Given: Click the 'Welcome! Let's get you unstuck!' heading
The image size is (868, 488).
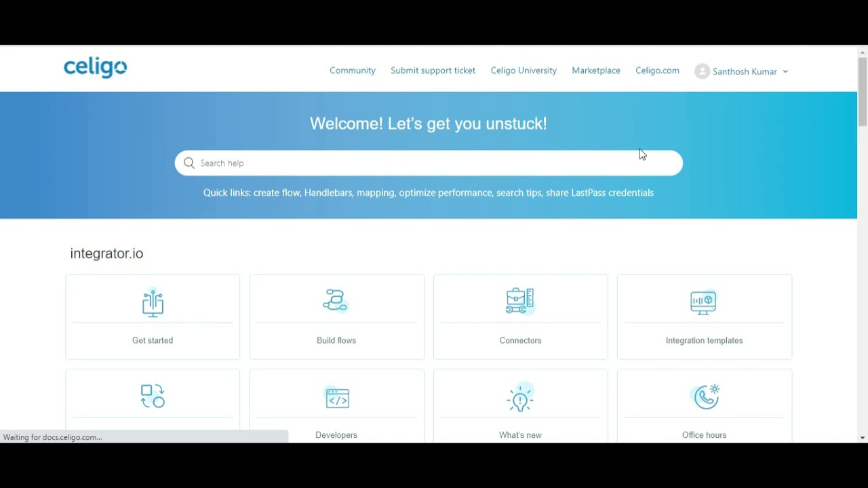Looking at the screenshot, I should (x=429, y=123).
